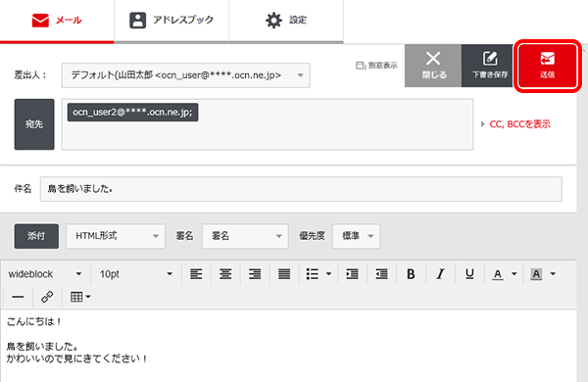Viewport: 588px width, 382px height.
Task: Justify the text
Action: (x=284, y=274)
